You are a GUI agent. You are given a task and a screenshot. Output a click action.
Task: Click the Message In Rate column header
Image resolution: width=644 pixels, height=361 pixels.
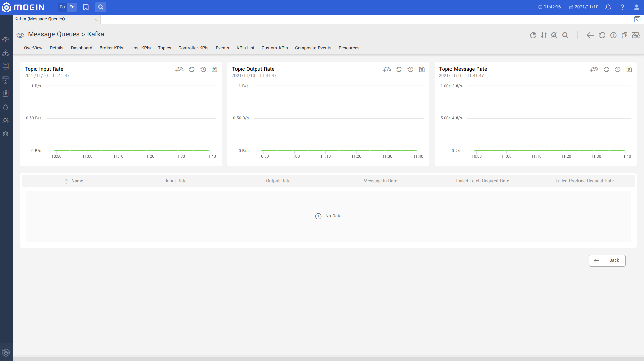(x=380, y=181)
